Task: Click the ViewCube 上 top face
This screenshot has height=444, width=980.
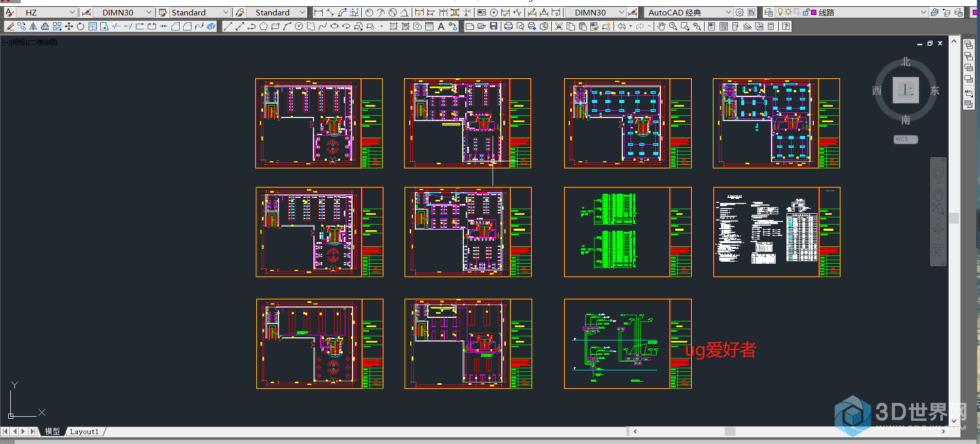Action: pyautogui.click(x=906, y=90)
